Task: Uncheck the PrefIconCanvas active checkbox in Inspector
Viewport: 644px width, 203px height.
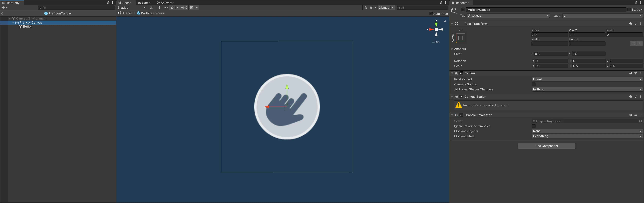Action: click(x=463, y=10)
